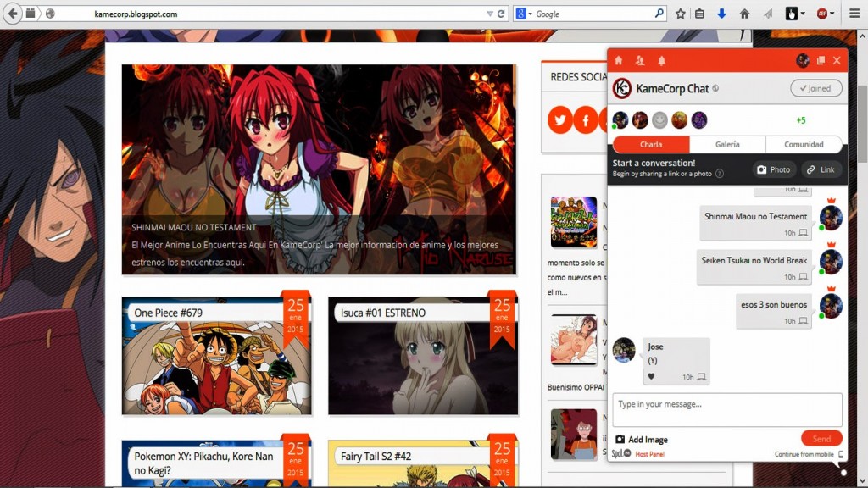Open the Isuca #01 ESTRENO post
Image resolution: width=868 pixels, height=488 pixels.
point(423,356)
